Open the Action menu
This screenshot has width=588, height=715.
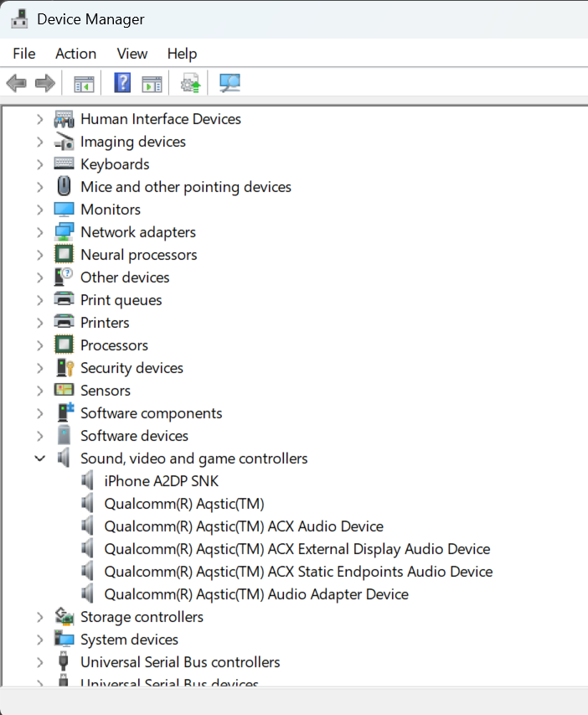(75, 53)
